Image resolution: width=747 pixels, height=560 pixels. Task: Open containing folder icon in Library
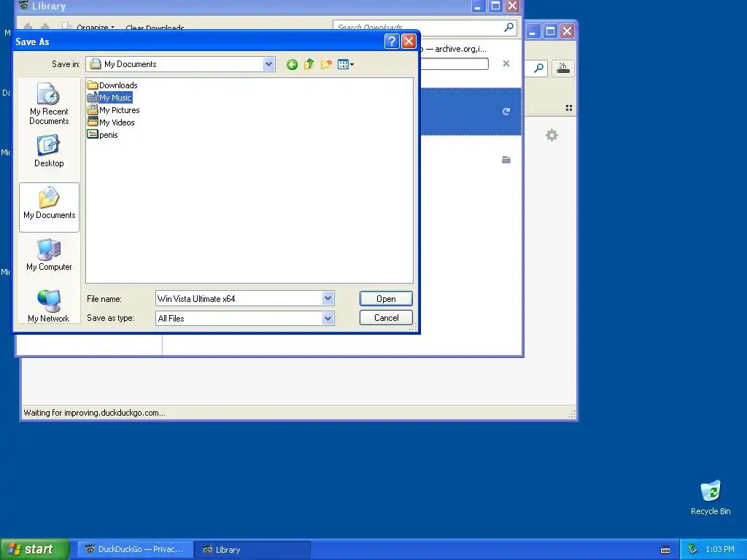[x=506, y=160]
